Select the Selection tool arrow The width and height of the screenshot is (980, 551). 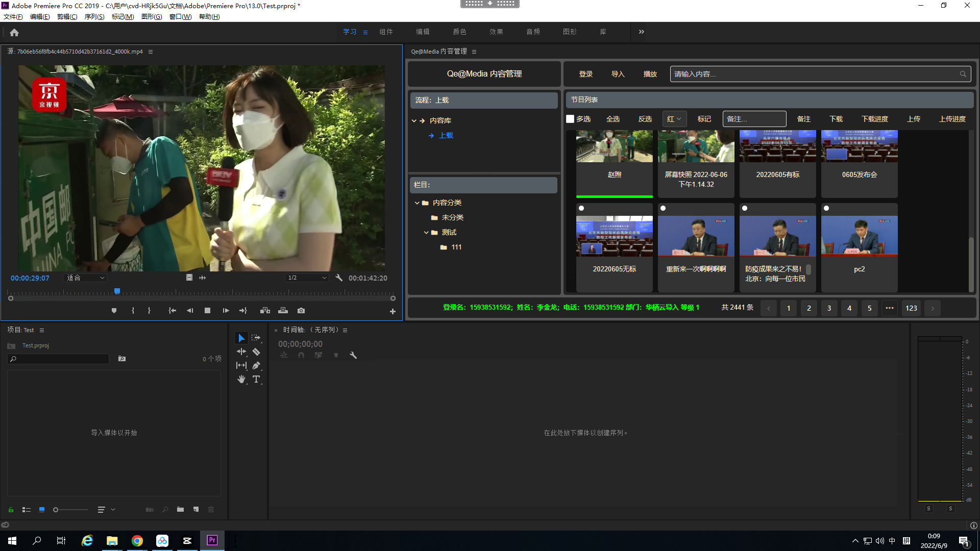[241, 338]
